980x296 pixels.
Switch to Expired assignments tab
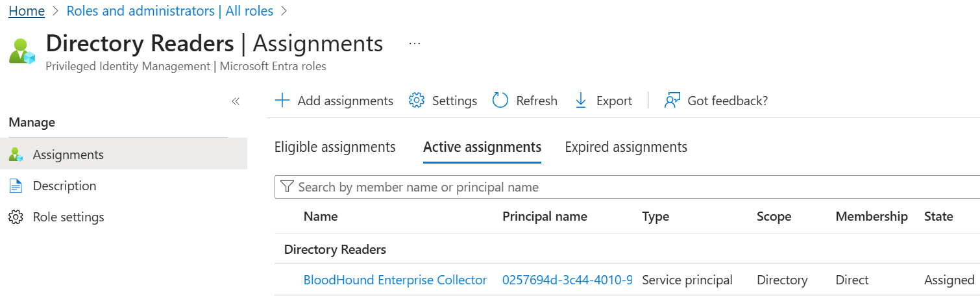(626, 147)
